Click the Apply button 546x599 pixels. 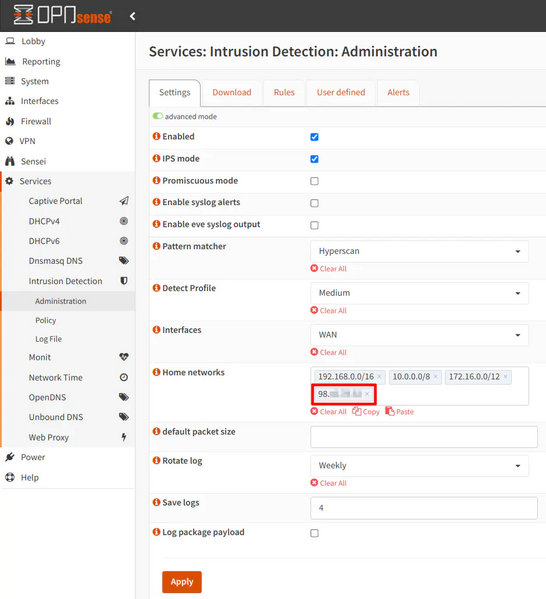pyautogui.click(x=182, y=582)
